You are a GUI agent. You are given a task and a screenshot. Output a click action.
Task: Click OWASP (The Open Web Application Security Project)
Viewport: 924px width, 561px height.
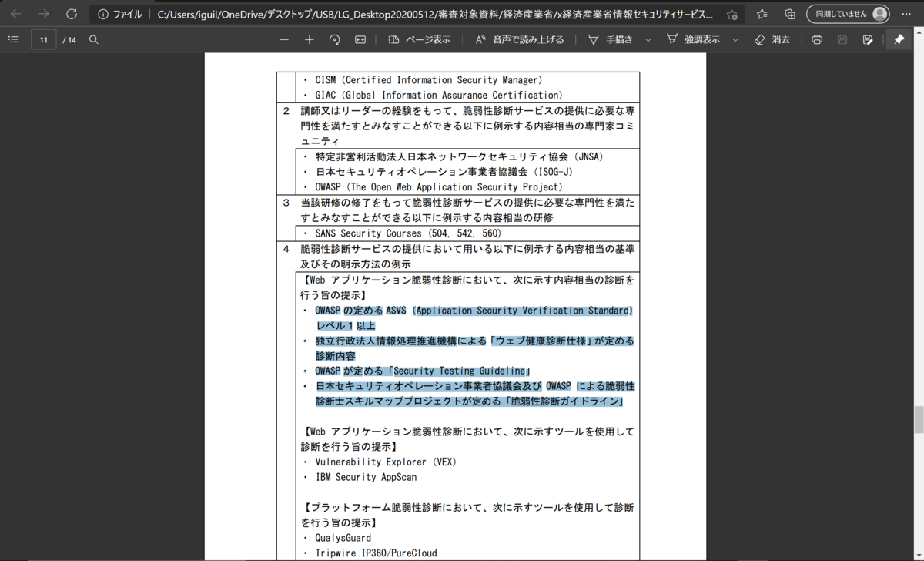click(439, 187)
